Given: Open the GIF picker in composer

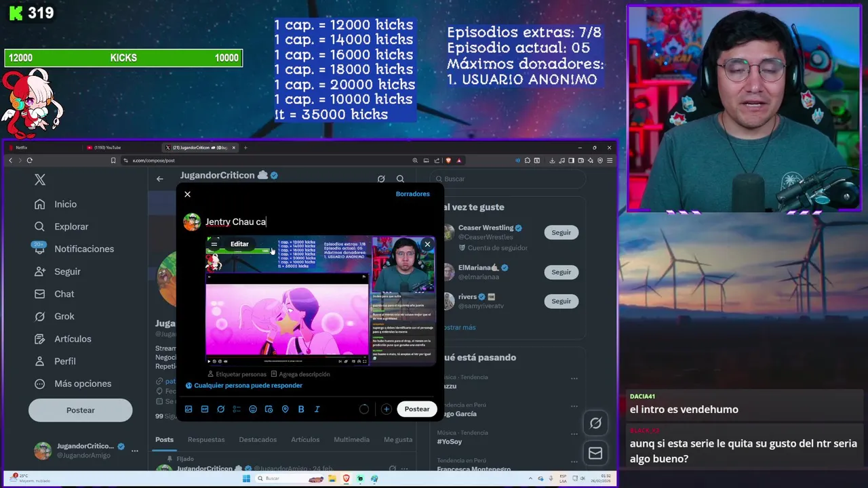Looking at the screenshot, I should (205, 409).
